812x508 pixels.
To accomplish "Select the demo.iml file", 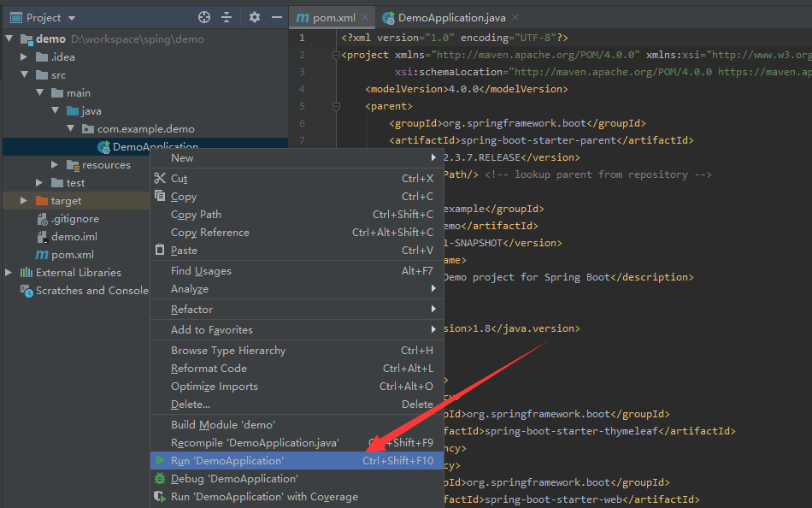I will pos(67,236).
